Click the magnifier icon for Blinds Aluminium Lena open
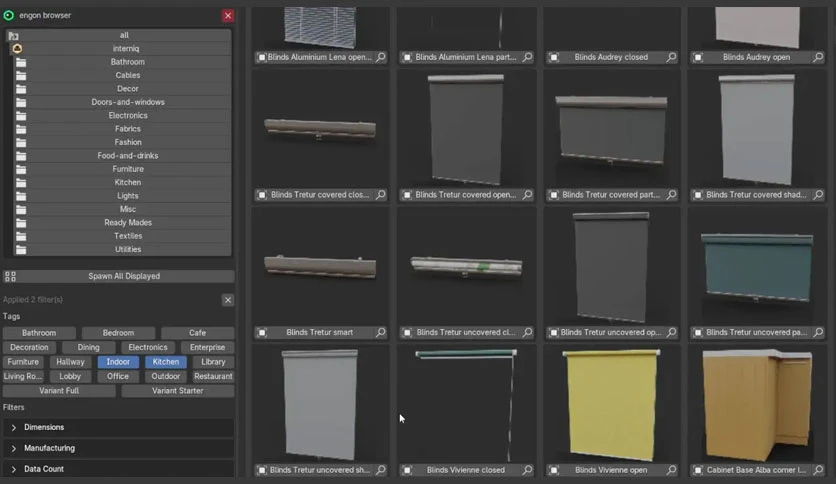 click(381, 57)
